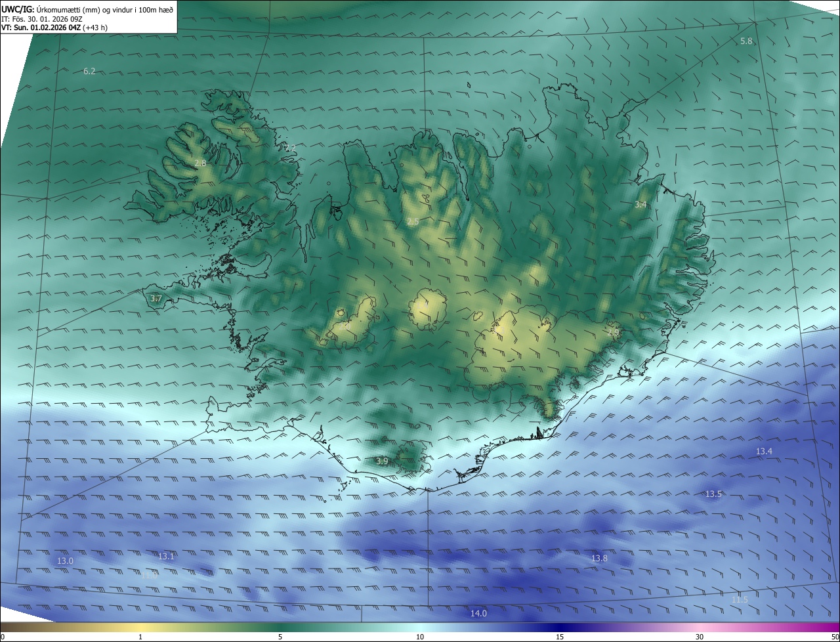Viewport: 840px width, 642px height.
Task: Click the 2.5 value label
Action: click(x=413, y=222)
